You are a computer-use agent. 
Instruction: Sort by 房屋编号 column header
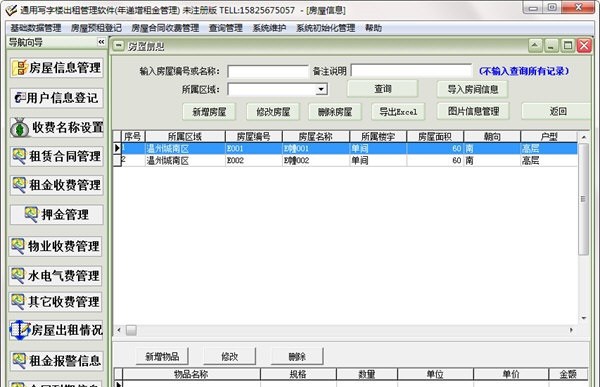[254, 136]
